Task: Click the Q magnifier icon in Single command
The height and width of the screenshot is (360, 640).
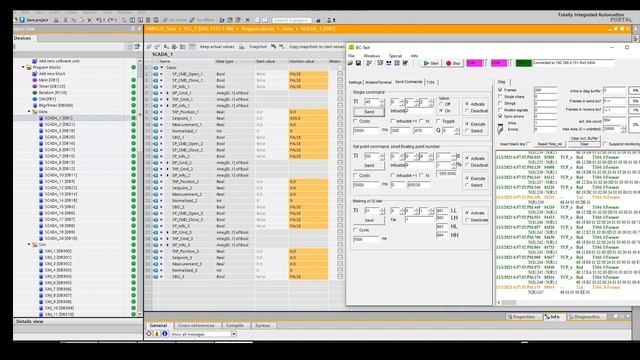Action: tap(438, 131)
